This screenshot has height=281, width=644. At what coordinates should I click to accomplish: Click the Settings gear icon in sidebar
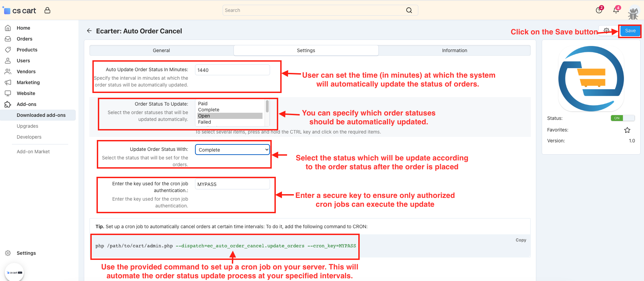[8, 253]
